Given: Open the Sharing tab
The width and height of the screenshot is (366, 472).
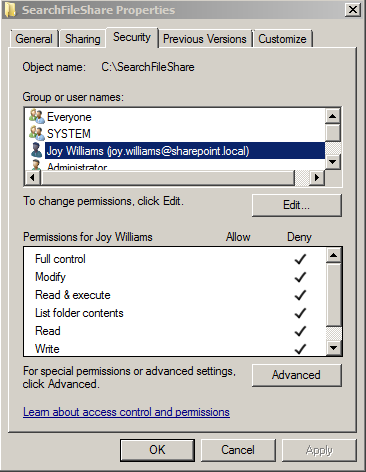Looking at the screenshot, I should [83, 39].
